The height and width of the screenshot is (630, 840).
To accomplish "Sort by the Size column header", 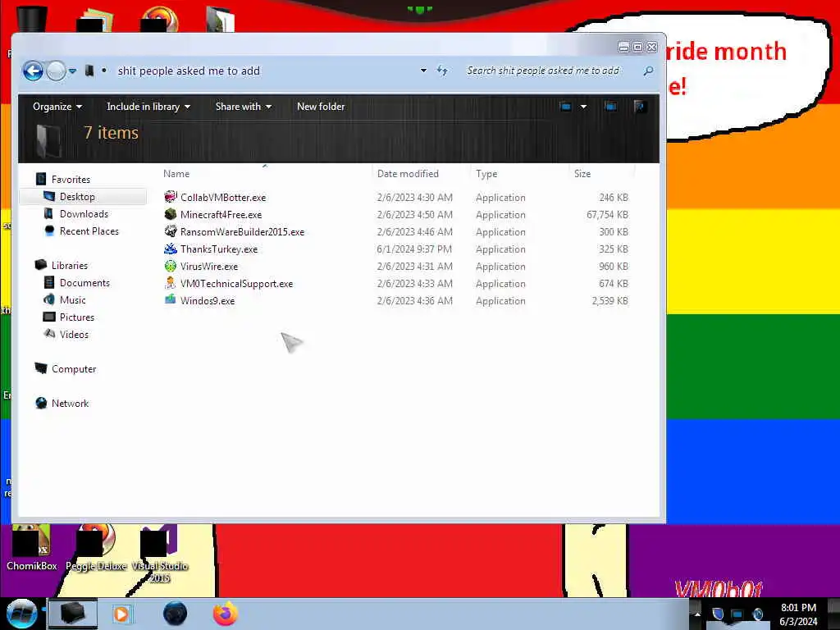I will point(582,174).
